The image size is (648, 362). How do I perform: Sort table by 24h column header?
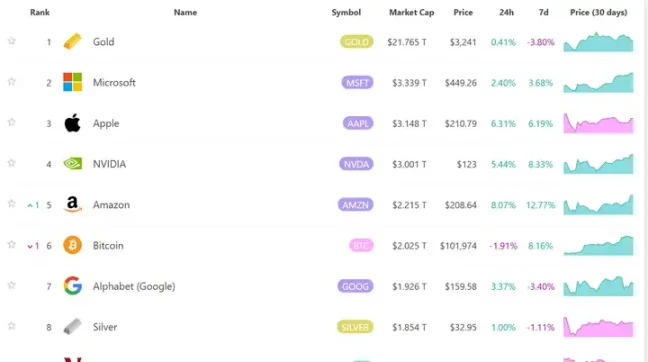[x=506, y=12]
